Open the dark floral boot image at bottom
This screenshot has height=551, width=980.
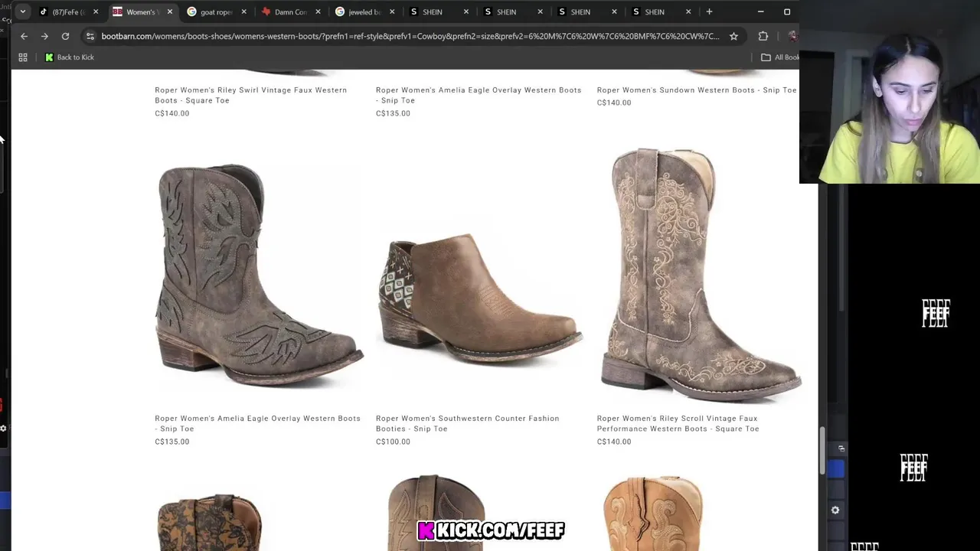coord(210,523)
